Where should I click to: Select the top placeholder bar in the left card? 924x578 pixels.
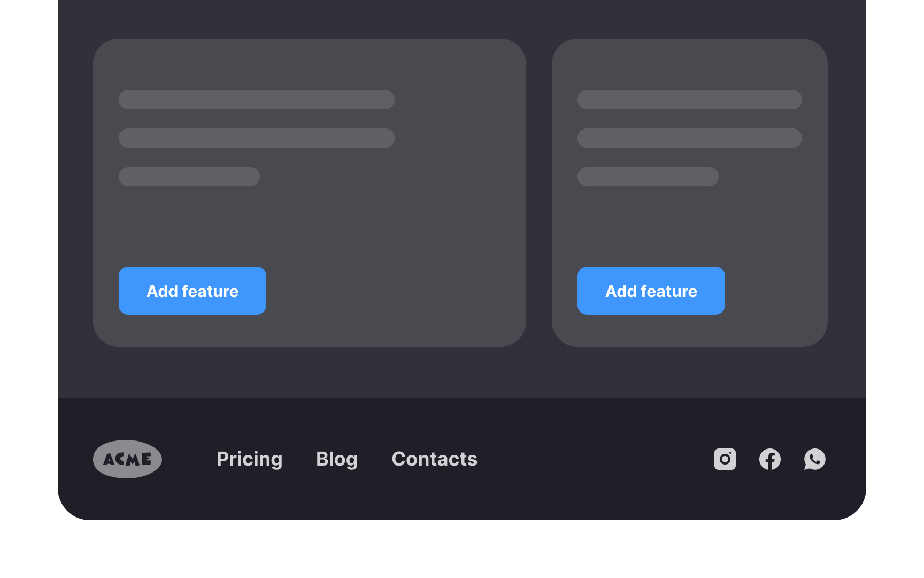click(257, 99)
